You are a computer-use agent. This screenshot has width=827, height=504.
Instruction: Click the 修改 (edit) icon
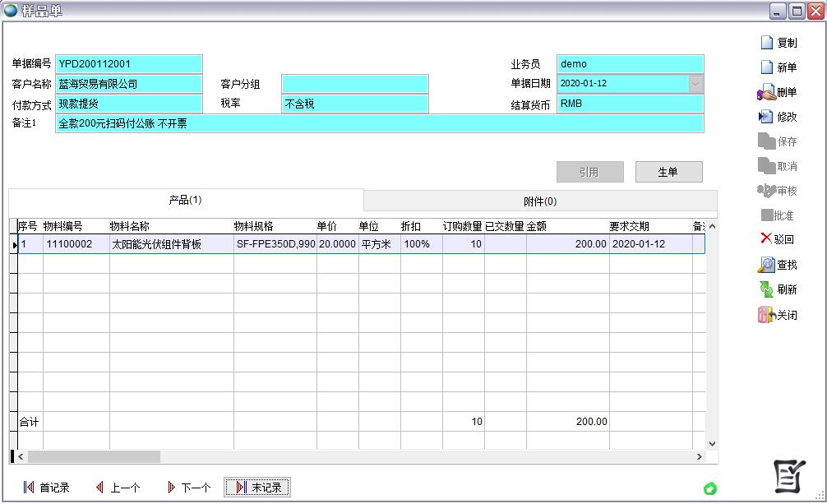click(766, 117)
